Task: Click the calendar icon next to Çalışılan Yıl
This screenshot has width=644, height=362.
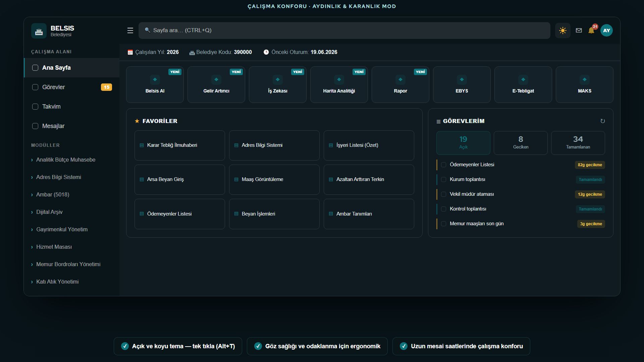Action: click(130, 52)
